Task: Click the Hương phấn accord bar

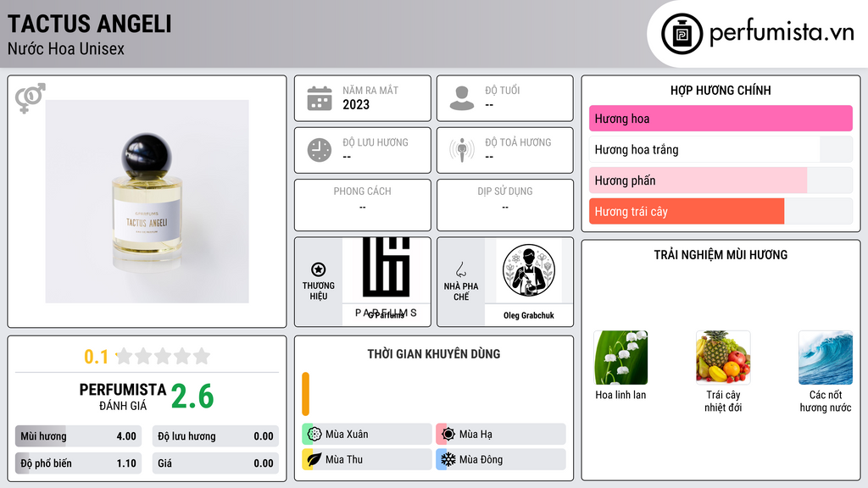Action: pos(721,180)
